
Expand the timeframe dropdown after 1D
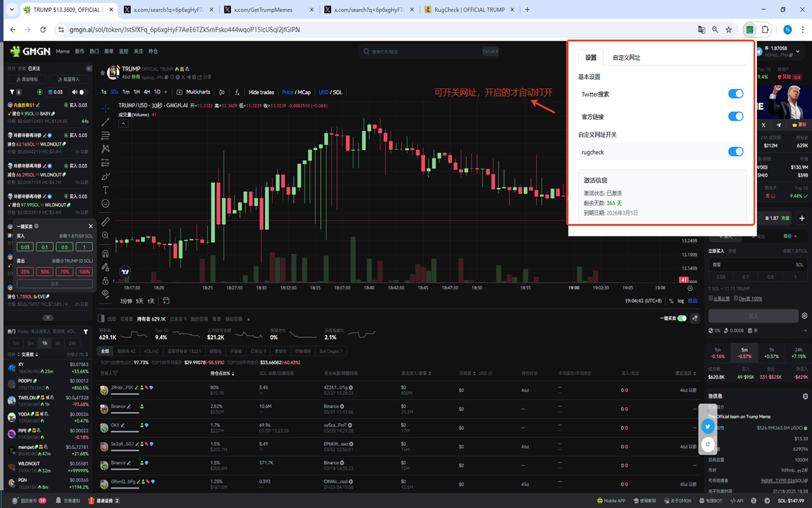coord(165,92)
